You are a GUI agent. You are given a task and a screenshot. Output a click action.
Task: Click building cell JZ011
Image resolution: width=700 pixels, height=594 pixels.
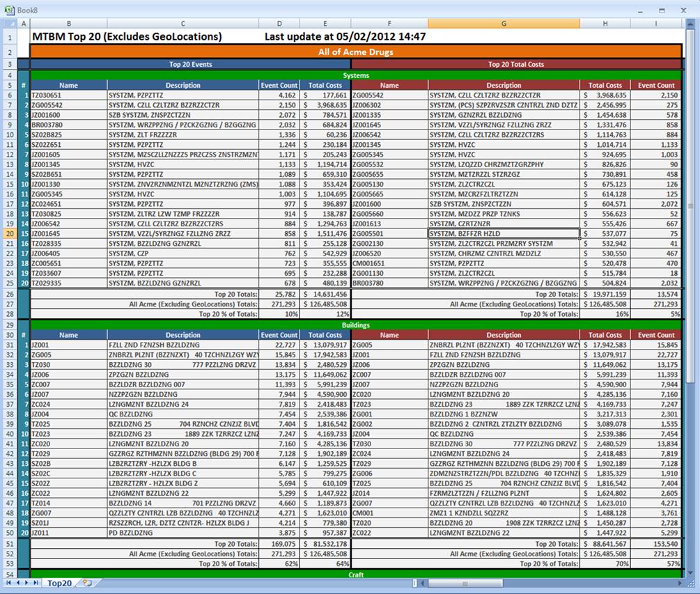[69, 533]
